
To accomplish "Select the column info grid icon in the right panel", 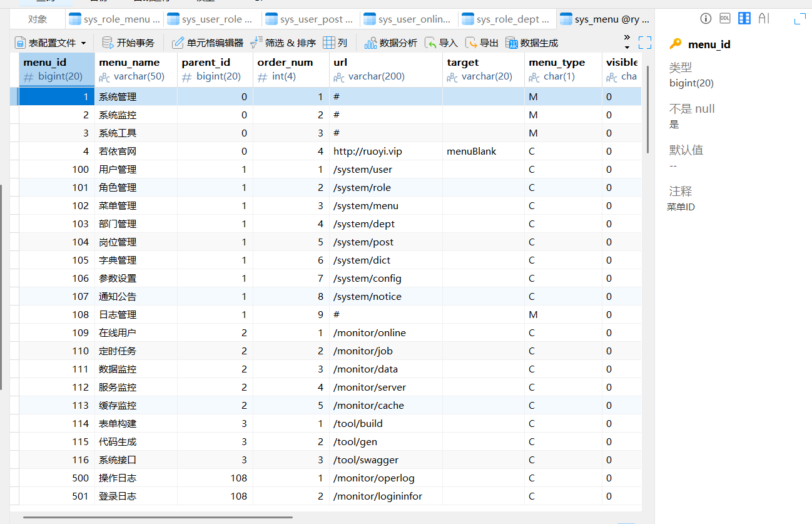I will (744, 19).
